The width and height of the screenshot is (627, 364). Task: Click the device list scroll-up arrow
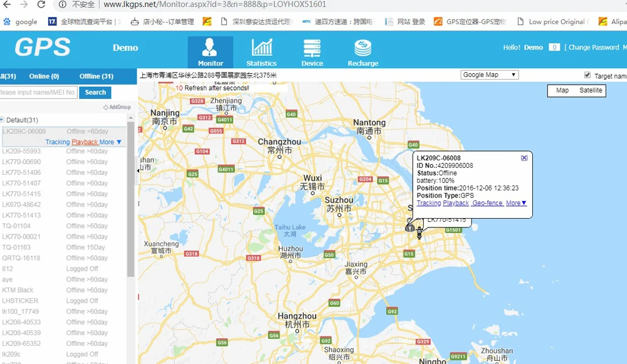[131, 118]
